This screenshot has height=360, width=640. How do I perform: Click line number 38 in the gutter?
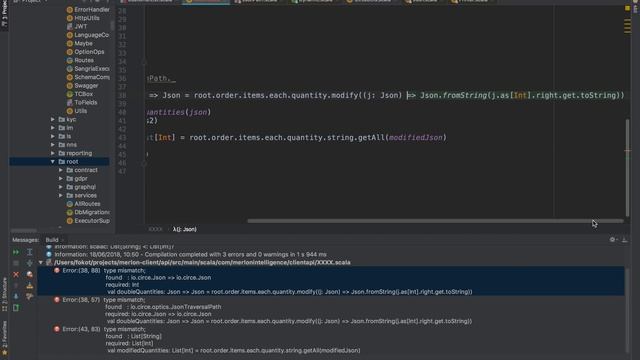[122, 96]
